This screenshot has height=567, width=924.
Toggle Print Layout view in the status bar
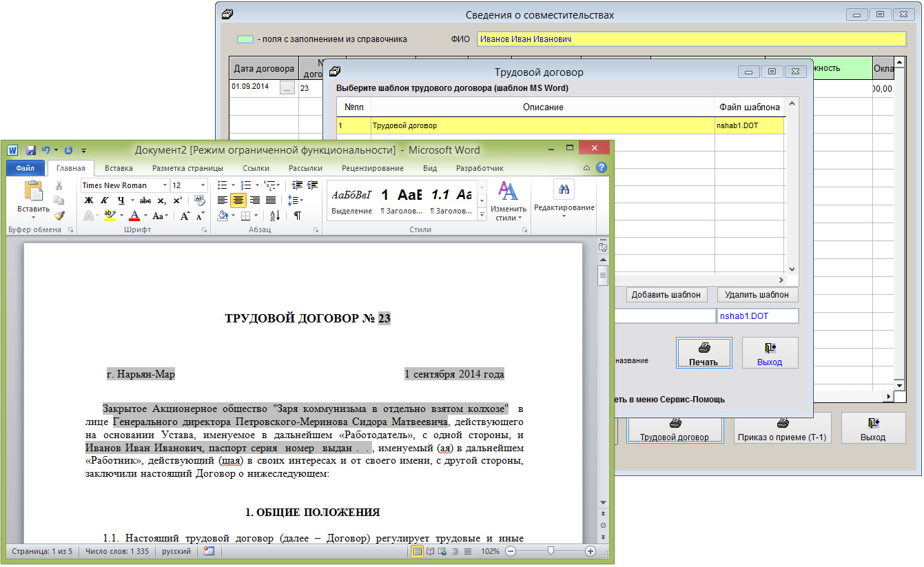coord(418,551)
